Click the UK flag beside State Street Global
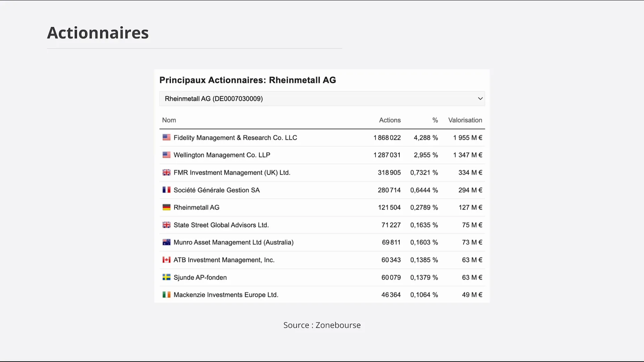The image size is (644, 362). pyautogui.click(x=166, y=225)
